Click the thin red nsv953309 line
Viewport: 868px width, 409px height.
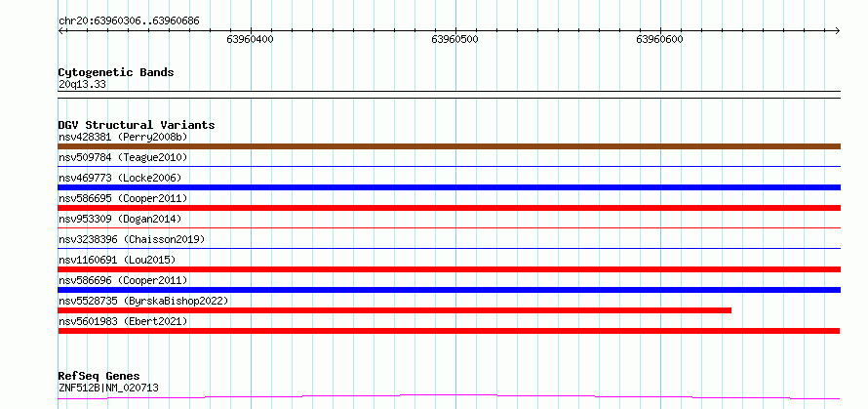click(449, 227)
